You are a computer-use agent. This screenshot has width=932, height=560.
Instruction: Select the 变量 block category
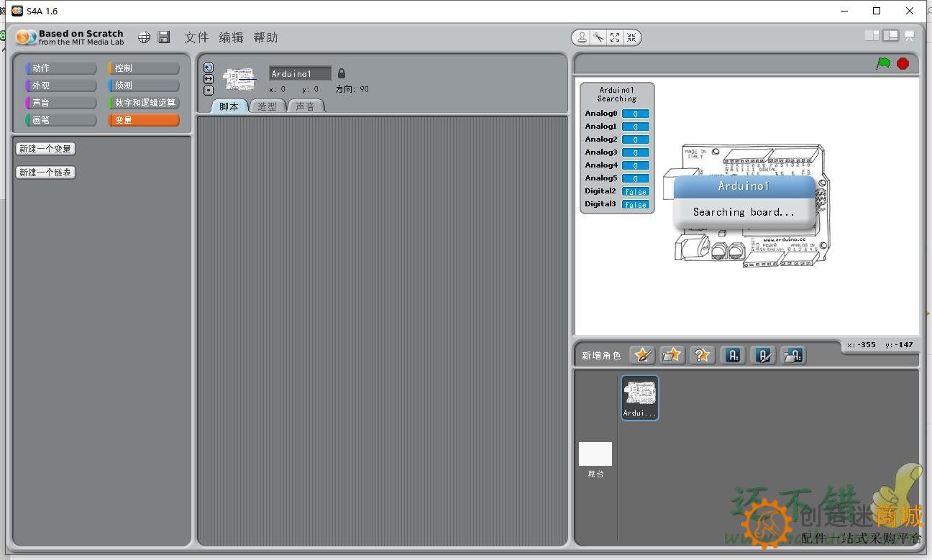point(143,119)
